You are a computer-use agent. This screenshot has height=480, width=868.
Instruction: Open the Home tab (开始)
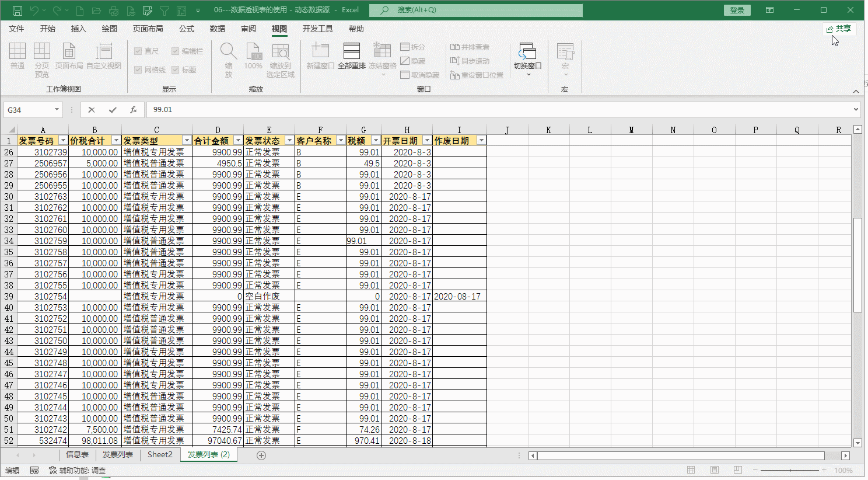point(48,29)
